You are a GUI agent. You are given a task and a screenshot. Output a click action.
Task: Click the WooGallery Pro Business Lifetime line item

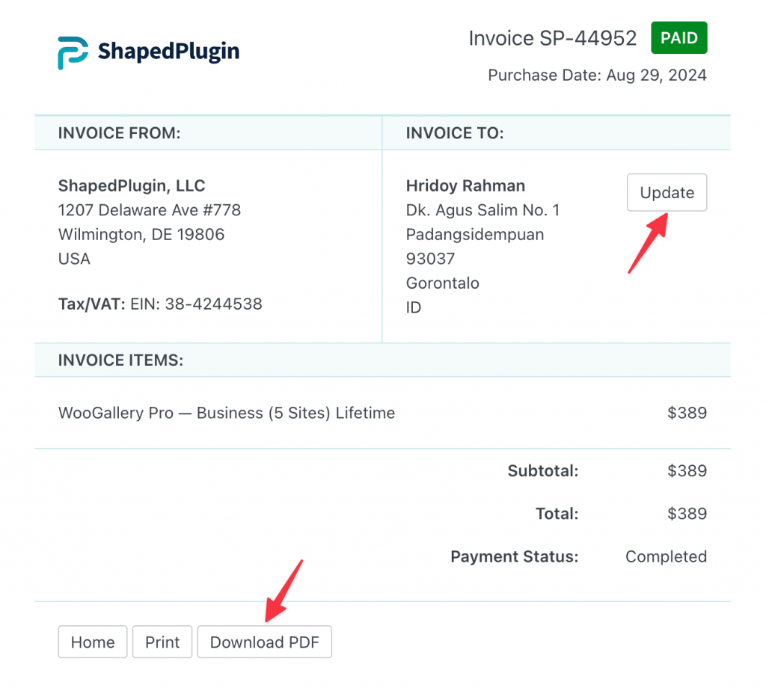[x=226, y=413]
